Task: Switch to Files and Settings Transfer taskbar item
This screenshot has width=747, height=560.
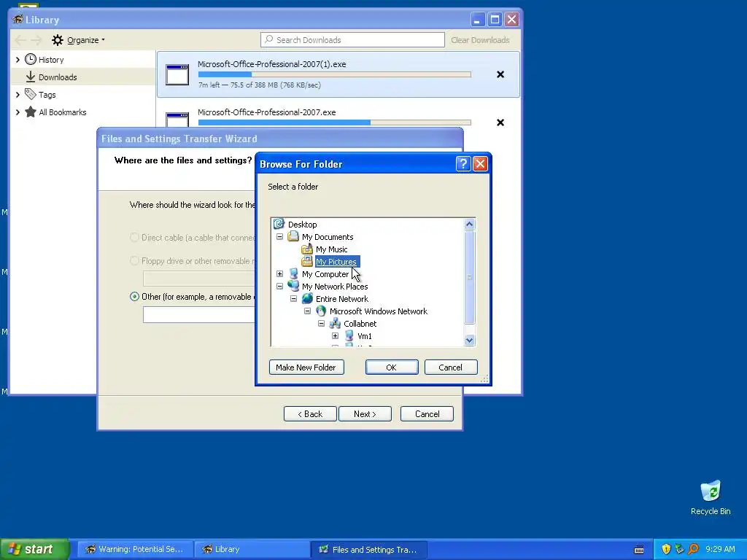Action: [x=368, y=549]
